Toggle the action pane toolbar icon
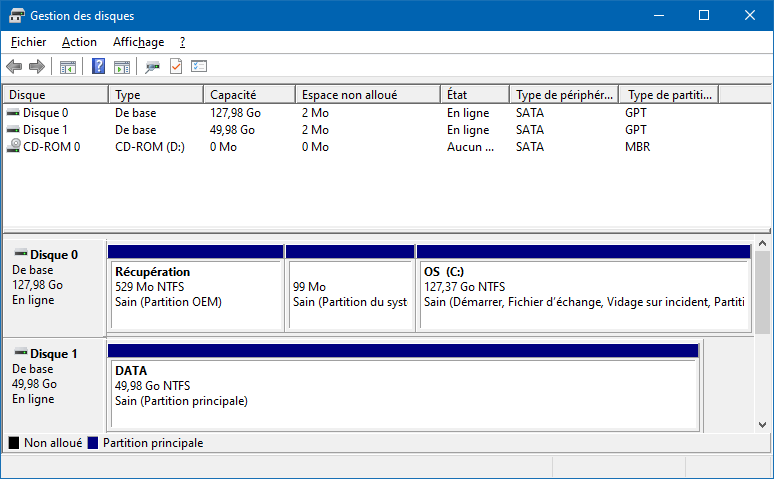Screen dimensions: 774x479 point(122,67)
